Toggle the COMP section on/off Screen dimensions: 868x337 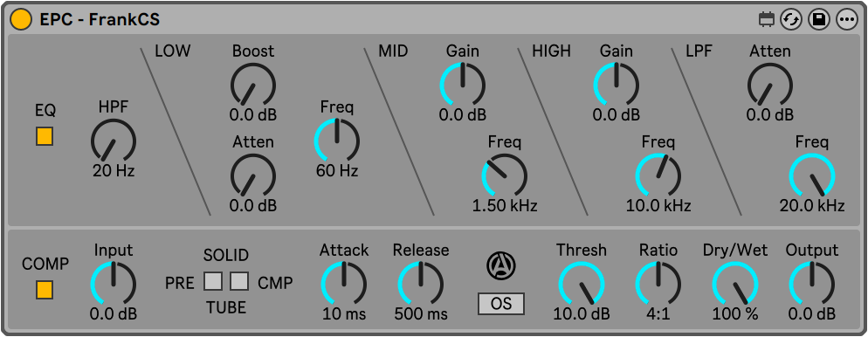[45, 289]
